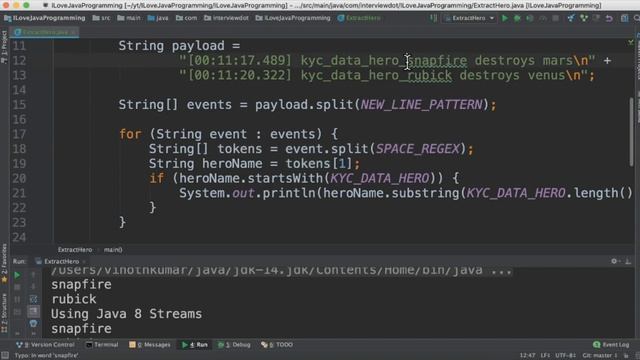Open the Event Log
The height and width of the screenshot is (360, 640).
point(611,345)
